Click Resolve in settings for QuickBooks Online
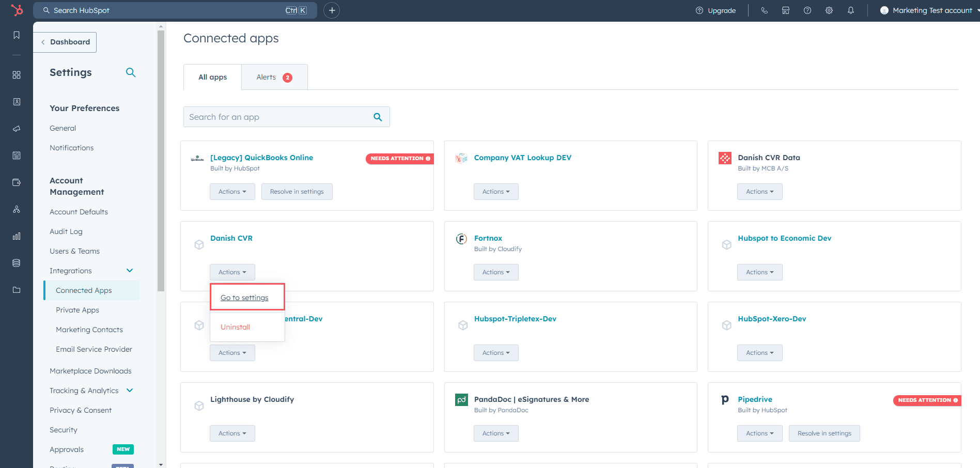This screenshot has width=980, height=468. click(x=297, y=192)
